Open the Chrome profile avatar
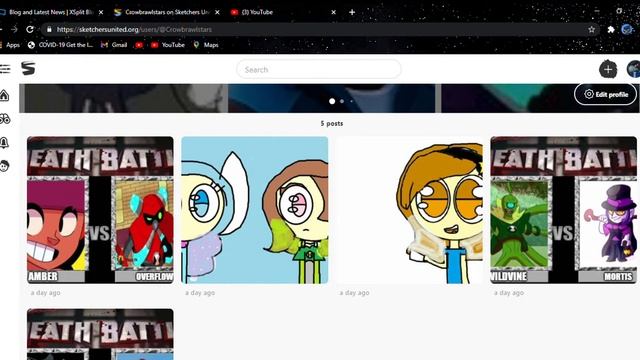640x360 pixels. click(627, 29)
